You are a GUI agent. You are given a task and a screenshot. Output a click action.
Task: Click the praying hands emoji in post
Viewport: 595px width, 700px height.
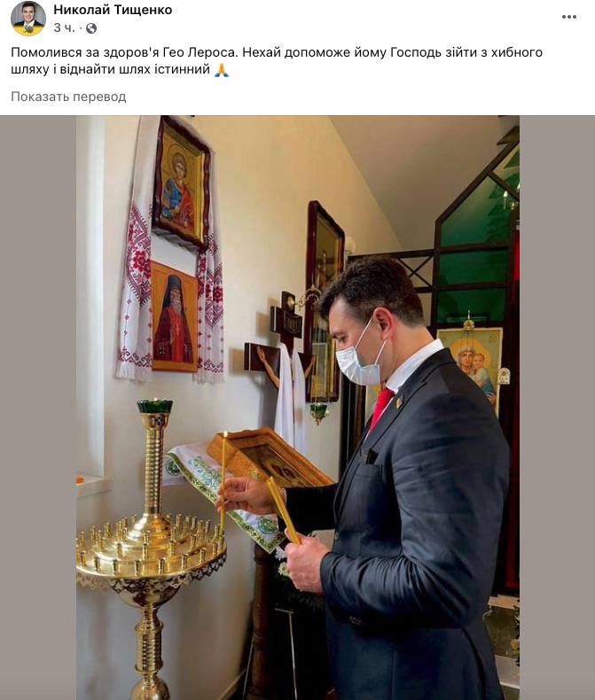[x=222, y=70]
